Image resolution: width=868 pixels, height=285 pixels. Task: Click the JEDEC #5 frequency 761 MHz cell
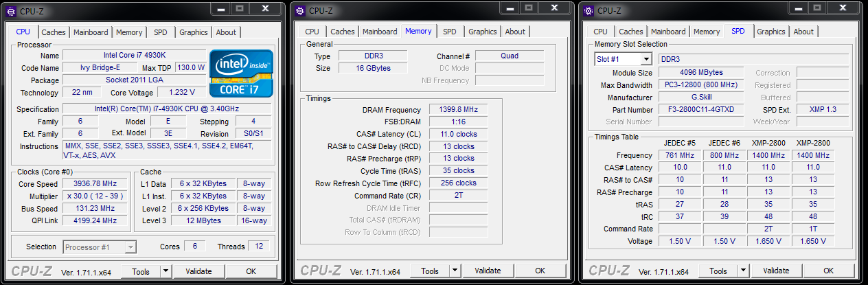click(680, 155)
